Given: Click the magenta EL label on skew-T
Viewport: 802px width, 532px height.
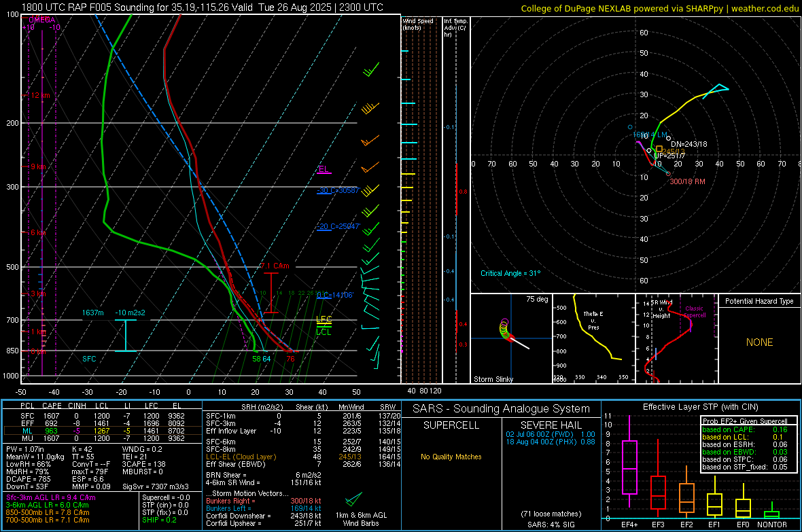Looking at the screenshot, I should coord(324,169).
